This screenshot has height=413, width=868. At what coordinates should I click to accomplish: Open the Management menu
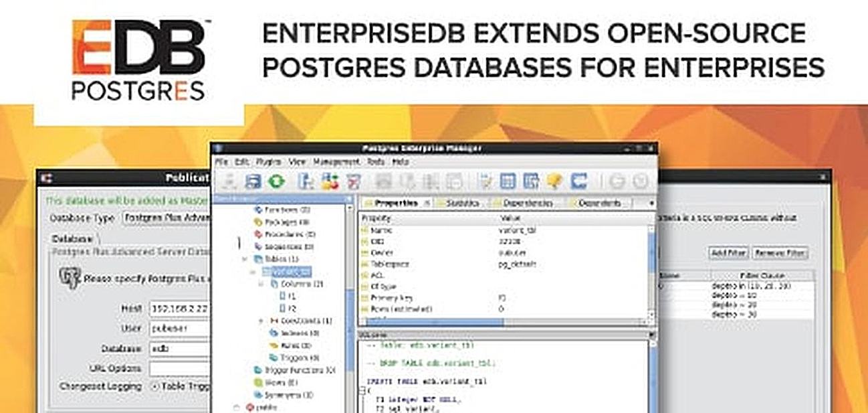click(x=336, y=162)
